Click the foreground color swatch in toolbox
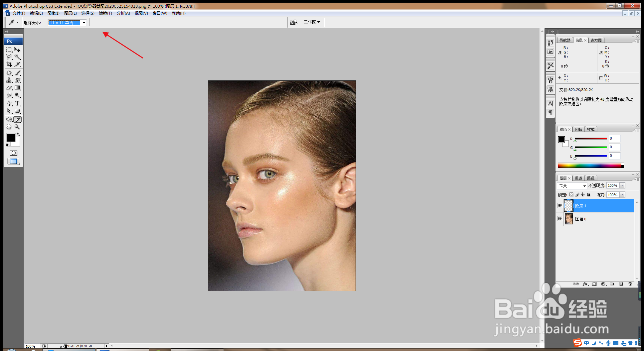Screen dimensions: 644x351 (11, 137)
